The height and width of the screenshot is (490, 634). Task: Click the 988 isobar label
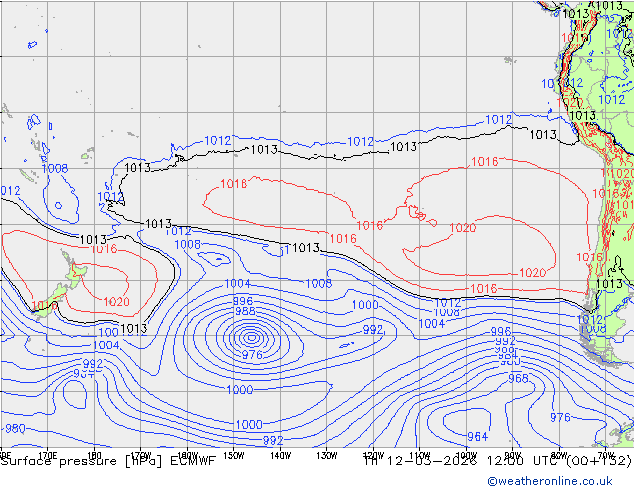click(245, 311)
